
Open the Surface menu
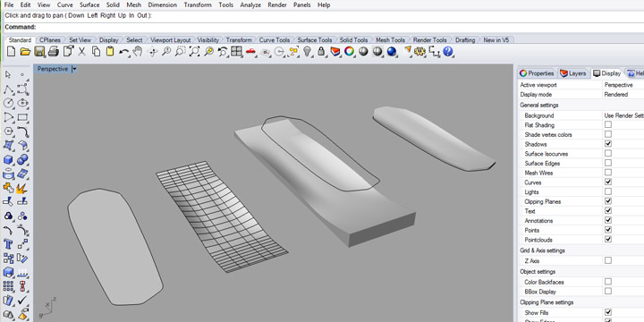click(89, 5)
